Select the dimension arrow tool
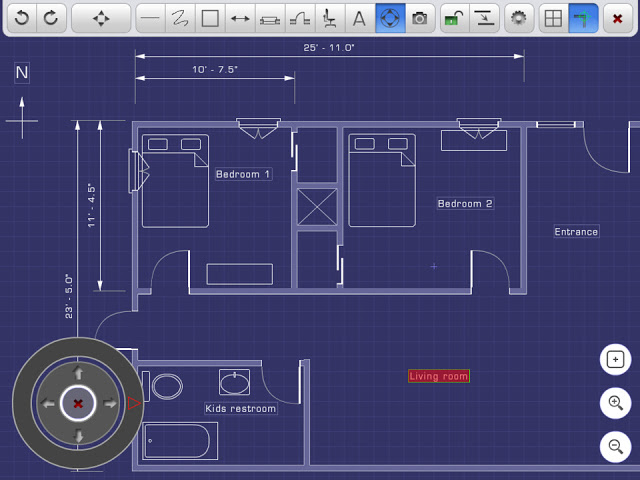Image resolution: width=640 pixels, height=480 pixels. [x=240, y=18]
